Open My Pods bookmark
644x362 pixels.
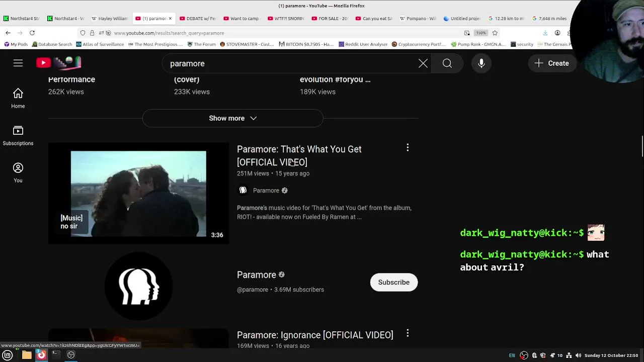(16, 44)
